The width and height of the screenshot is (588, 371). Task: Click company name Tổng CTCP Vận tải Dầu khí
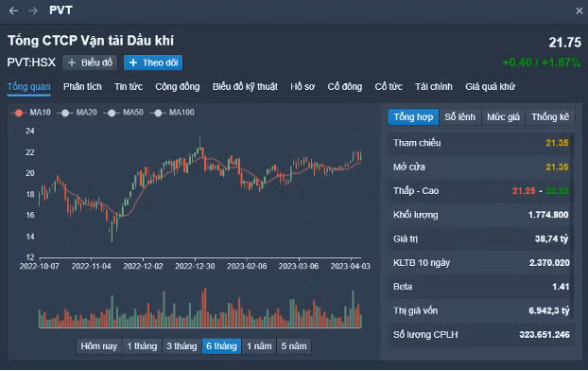91,41
